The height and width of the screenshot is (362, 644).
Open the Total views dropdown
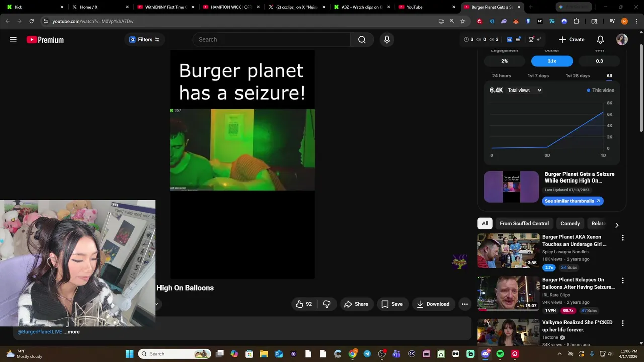tap(524, 90)
